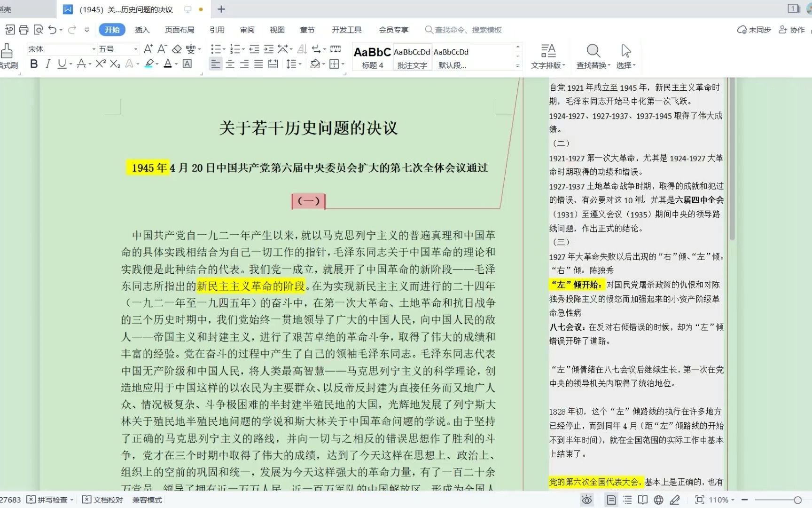Switch to reading view book icon
812x508 pixels.
coord(643,500)
